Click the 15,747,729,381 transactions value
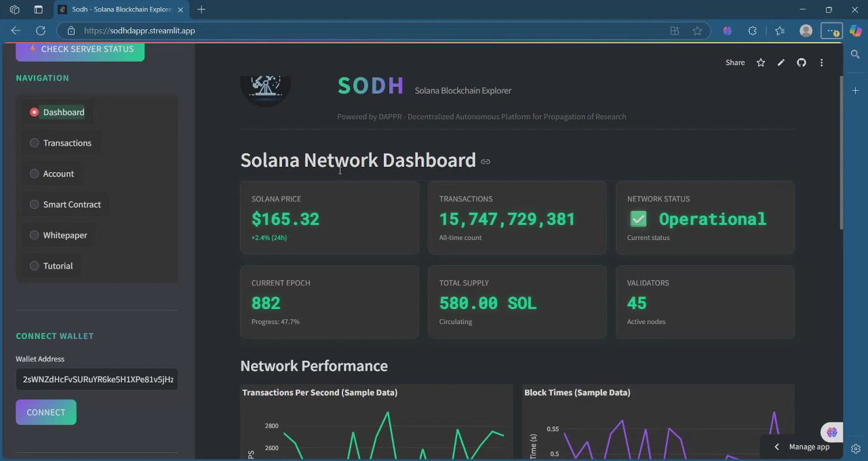Image resolution: width=868 pixels, height=461 pixels. 507,219
